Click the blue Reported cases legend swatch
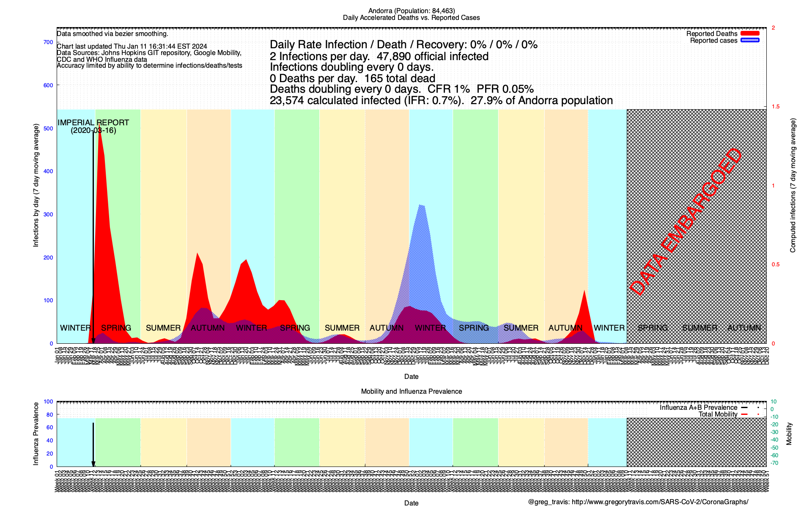The width and height of the screenshot is (812, 508). pos(750,40)
